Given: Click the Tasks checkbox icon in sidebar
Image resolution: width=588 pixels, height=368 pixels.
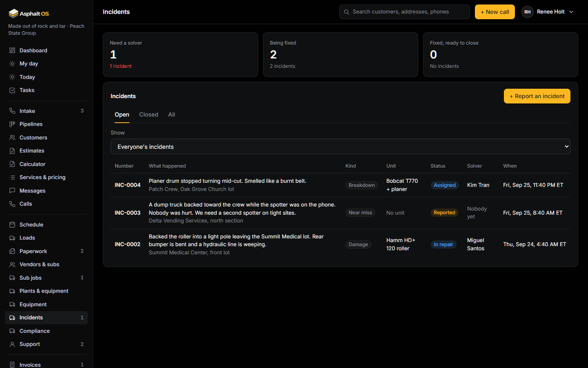Looking at the screenshot, I should [12, 90].
